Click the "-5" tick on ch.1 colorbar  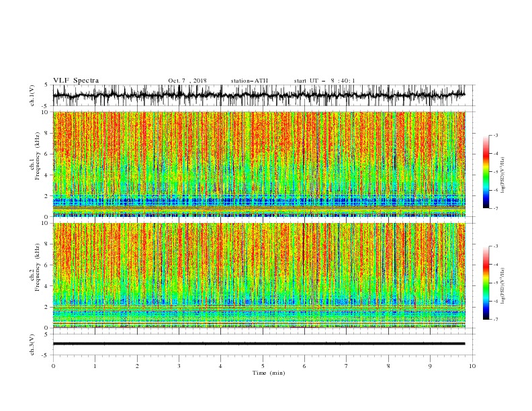tap(495, 172)
